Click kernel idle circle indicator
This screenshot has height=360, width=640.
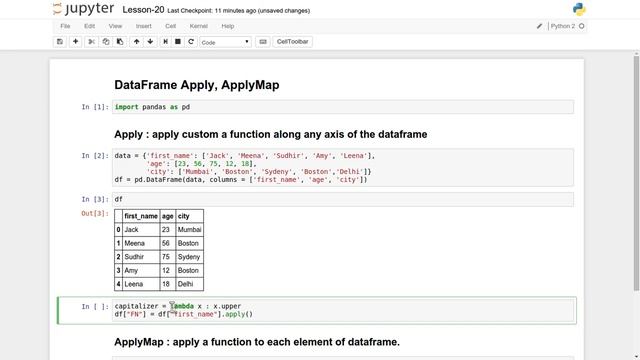pyautogui.click(x=582, y=26)
